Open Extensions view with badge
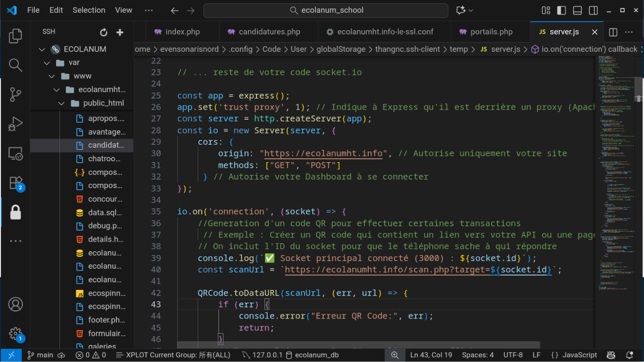 [x=16, y=183]
